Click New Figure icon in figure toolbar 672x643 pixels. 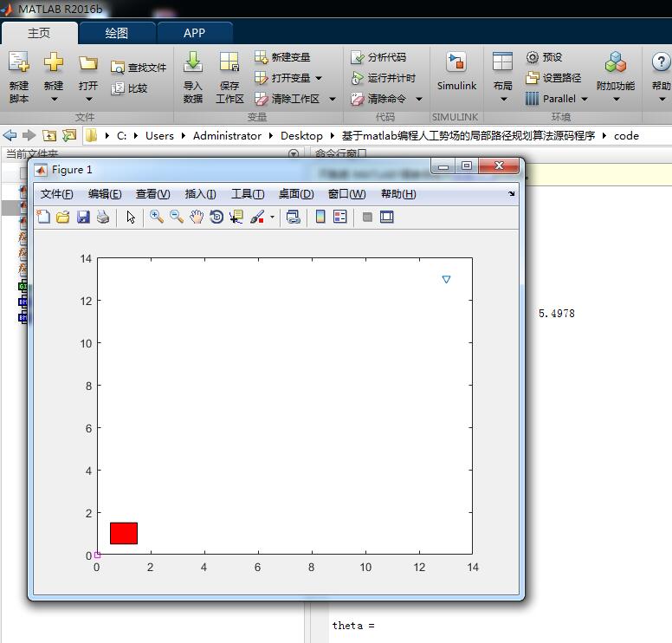click(x=42, y=217)
